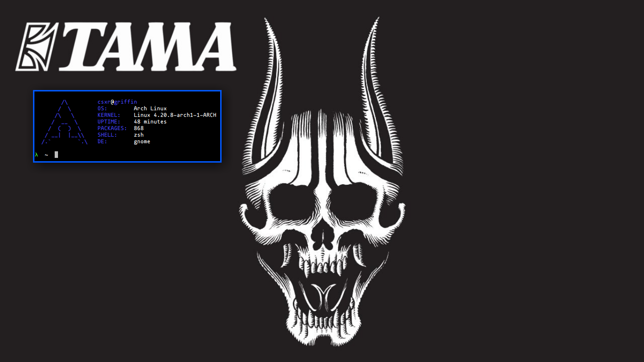Select the 'OS:' label in terminal output
644x362 pixels.
point(102,108)
